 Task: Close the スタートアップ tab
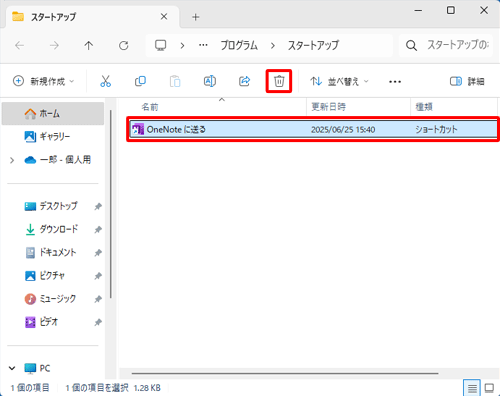coord(164,17)
